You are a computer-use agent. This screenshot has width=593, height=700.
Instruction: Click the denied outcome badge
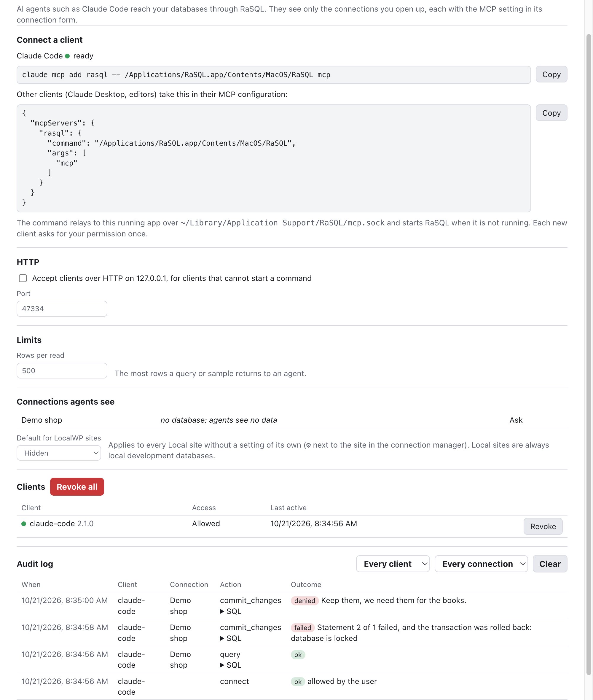[x=305, y=601]
